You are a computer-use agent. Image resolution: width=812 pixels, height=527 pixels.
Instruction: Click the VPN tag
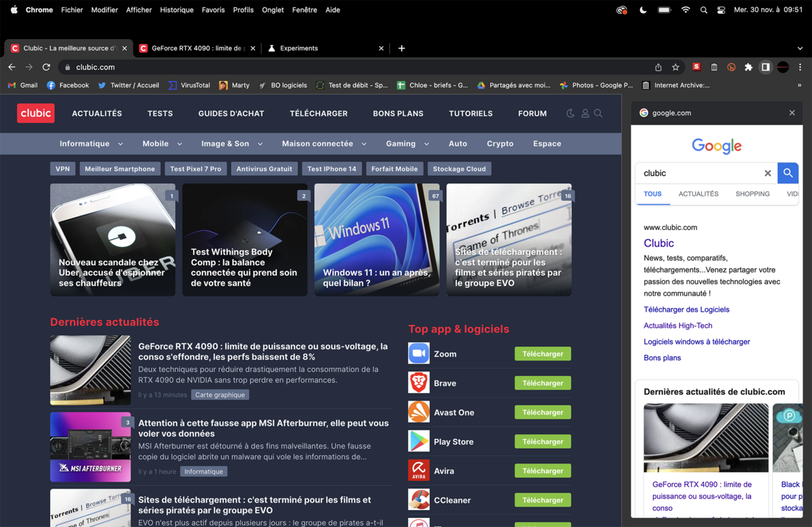tap(63, 169)
